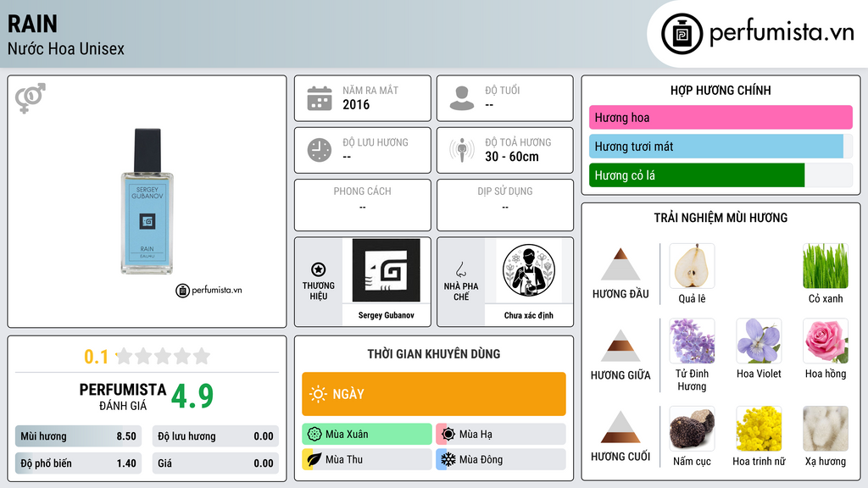Click the Thời gian khuyên dùng heading
Screen dimensions: 868x488
[434, 354]
